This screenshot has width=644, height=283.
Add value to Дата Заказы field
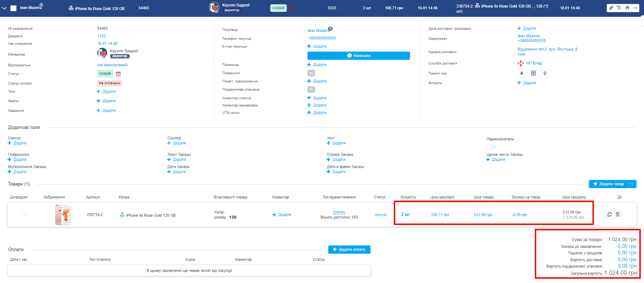point(177,172)
